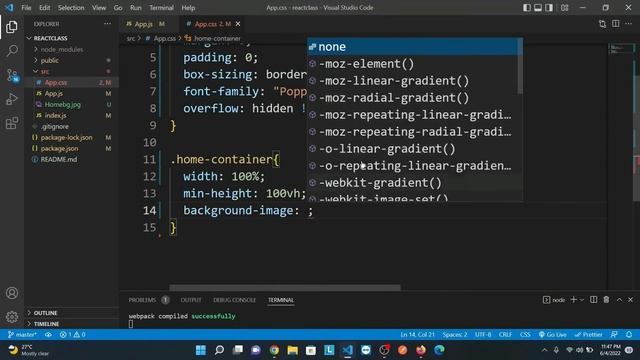Screen dimensions: 640x360
Task: Pick -webkit-gradient() suggestion
Action: coord(412,182)
